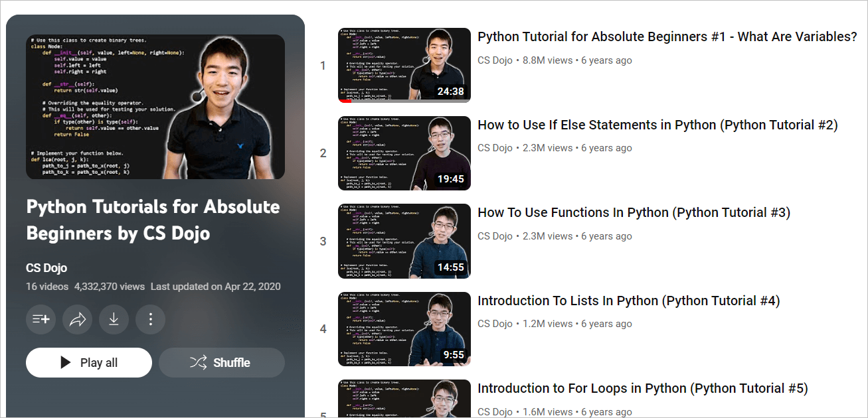Open the CS Dojo channel link under the playlist title
The height and width of the screenshot is (418, 868).
(x=46, y=268)
